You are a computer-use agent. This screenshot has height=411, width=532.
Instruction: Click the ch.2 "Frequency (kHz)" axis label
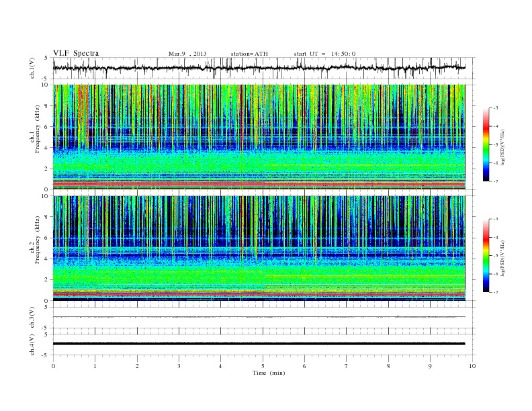pyautogui.click(x=37, y=240)
